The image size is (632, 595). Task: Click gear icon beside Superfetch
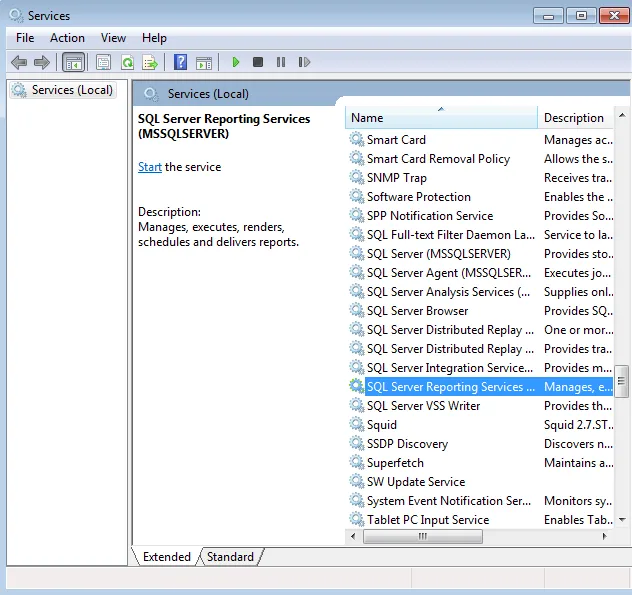tap(357, 462)
